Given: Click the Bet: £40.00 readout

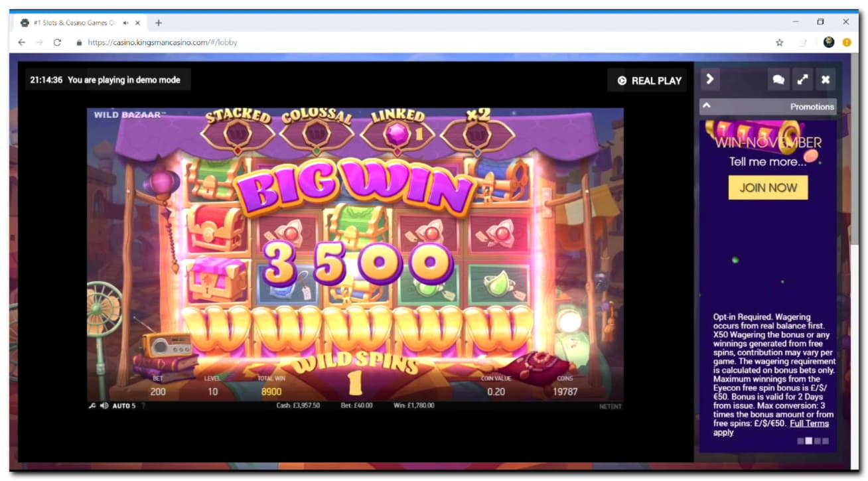Looking at the screenshot, I should pos(356,405).
